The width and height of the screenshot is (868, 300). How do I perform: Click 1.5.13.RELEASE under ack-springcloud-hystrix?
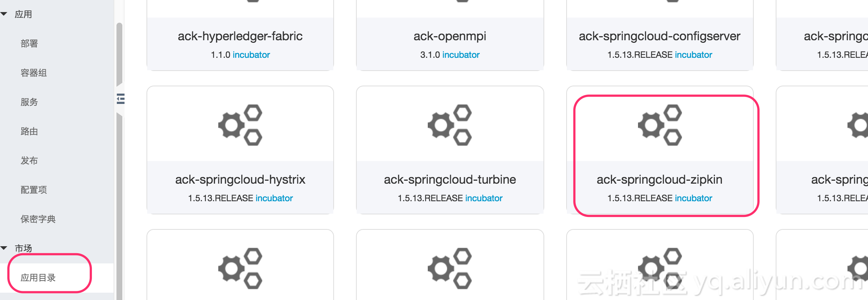(220, 198)
